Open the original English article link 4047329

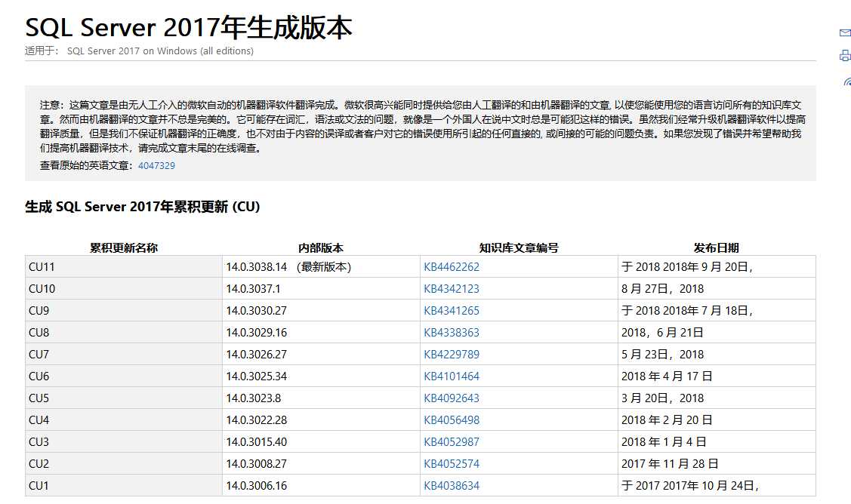pos(156,165)
